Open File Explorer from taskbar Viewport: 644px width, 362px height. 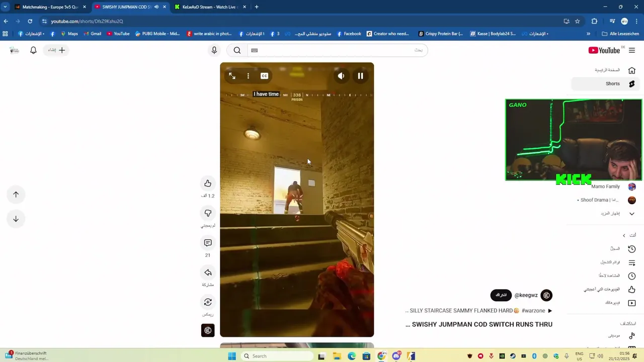click(x=337, y=356)
